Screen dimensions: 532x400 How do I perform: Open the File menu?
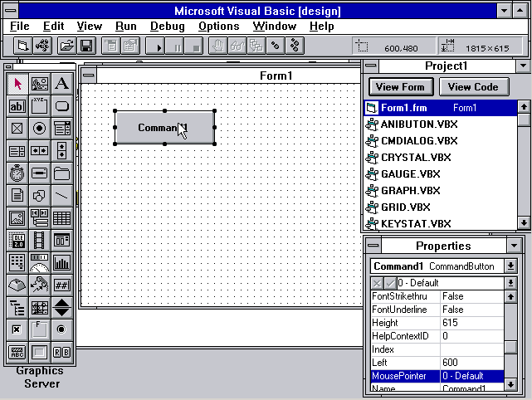coord(20,26)
